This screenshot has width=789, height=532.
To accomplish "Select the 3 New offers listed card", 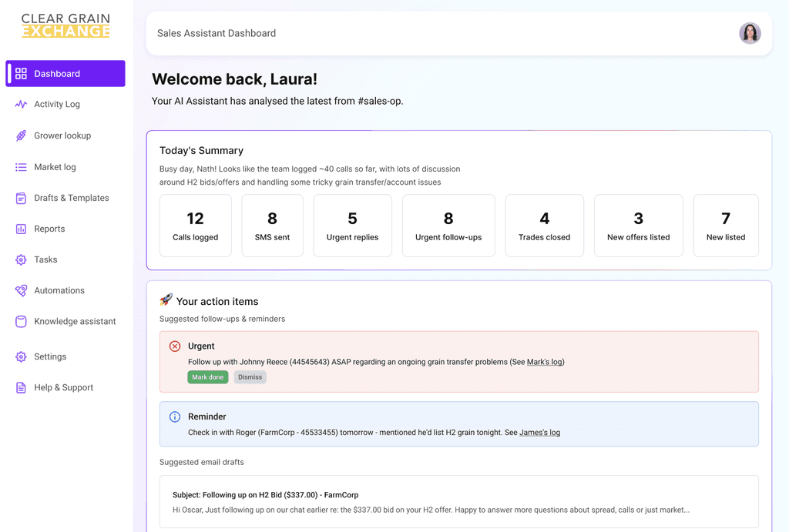I will [x=639, y=226].
